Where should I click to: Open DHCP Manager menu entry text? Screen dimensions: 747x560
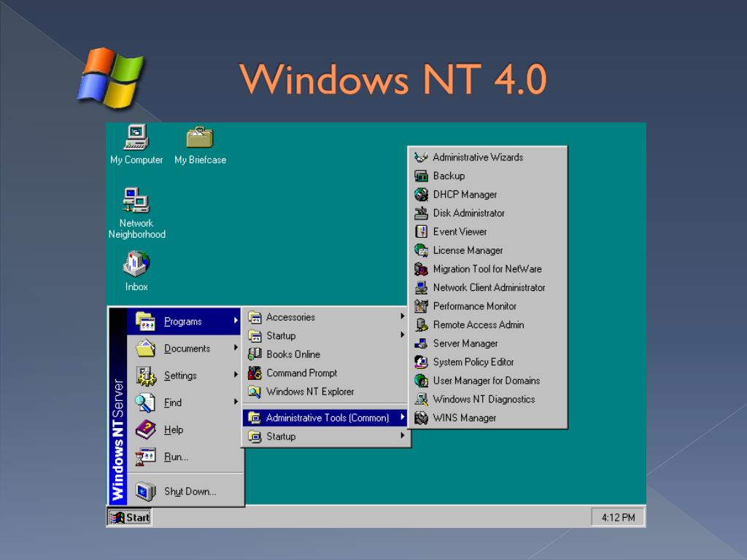coord(465,194)
